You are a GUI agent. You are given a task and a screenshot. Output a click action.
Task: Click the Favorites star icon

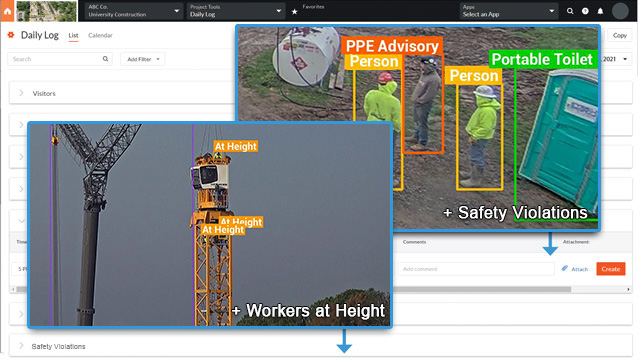294,12
